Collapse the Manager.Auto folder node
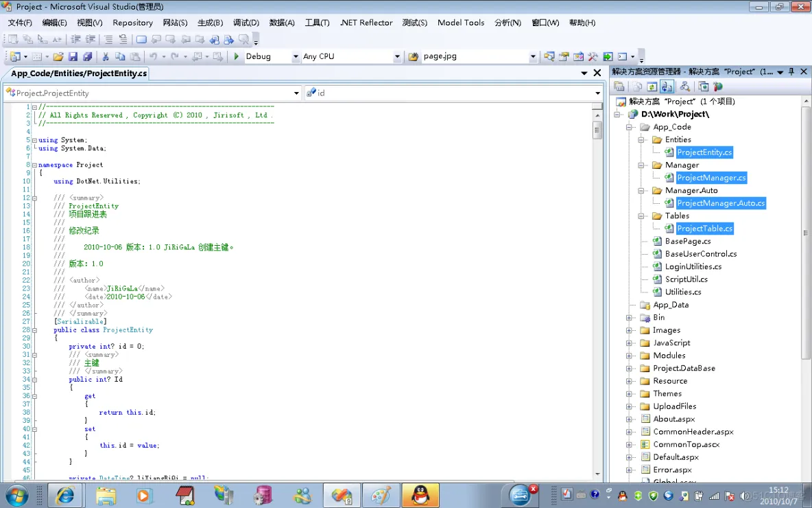 point(641,191)
